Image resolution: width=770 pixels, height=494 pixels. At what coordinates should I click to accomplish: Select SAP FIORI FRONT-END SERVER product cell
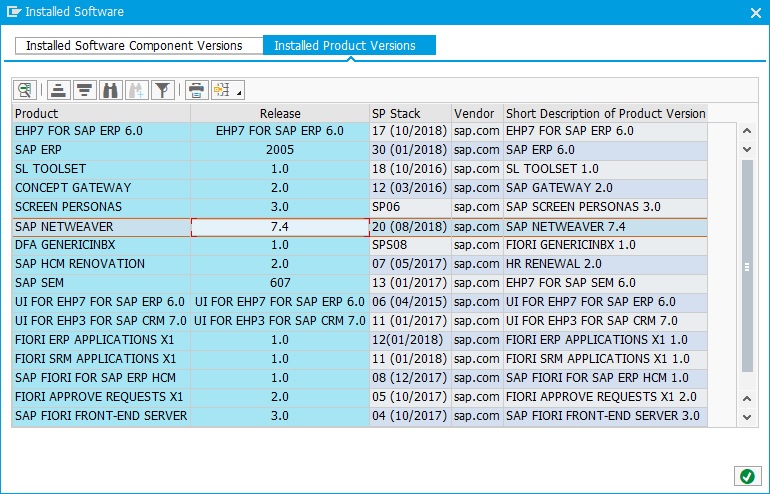click(101, 416)
